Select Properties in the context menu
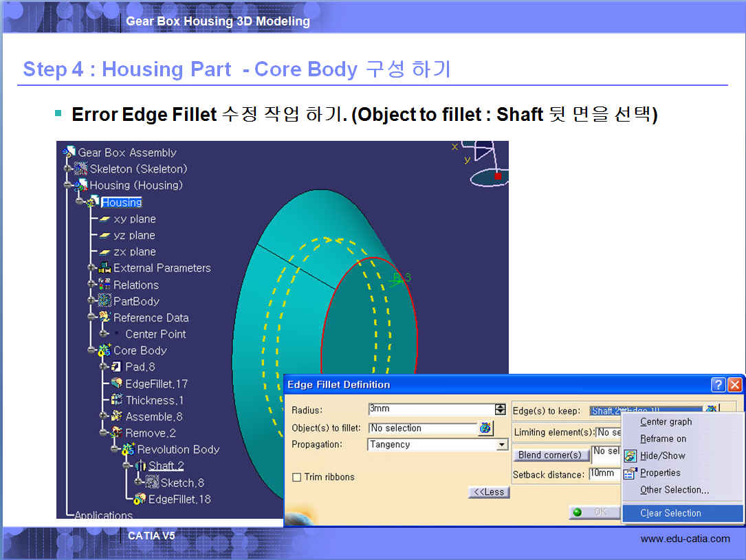 (660, 473)
